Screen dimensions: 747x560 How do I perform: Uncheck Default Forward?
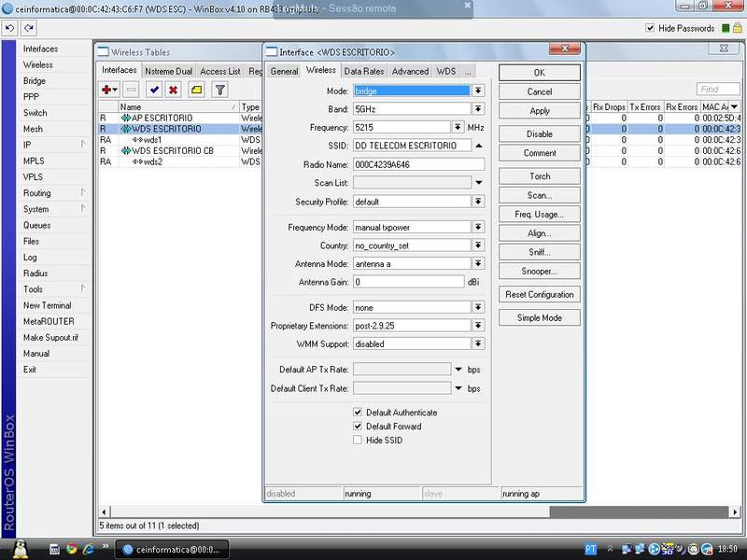click(358, 426)
